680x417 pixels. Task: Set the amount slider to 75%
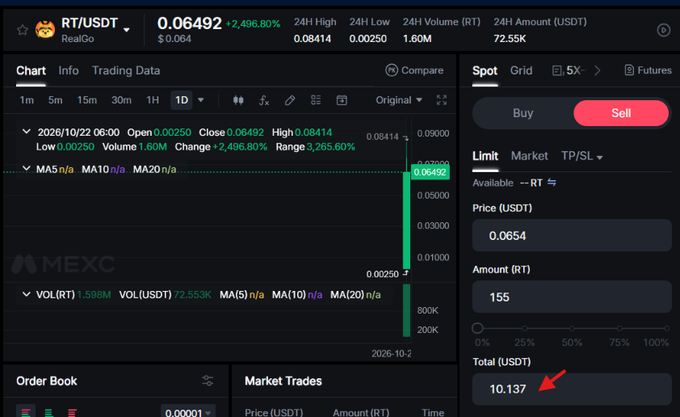(x=619, y=329)
